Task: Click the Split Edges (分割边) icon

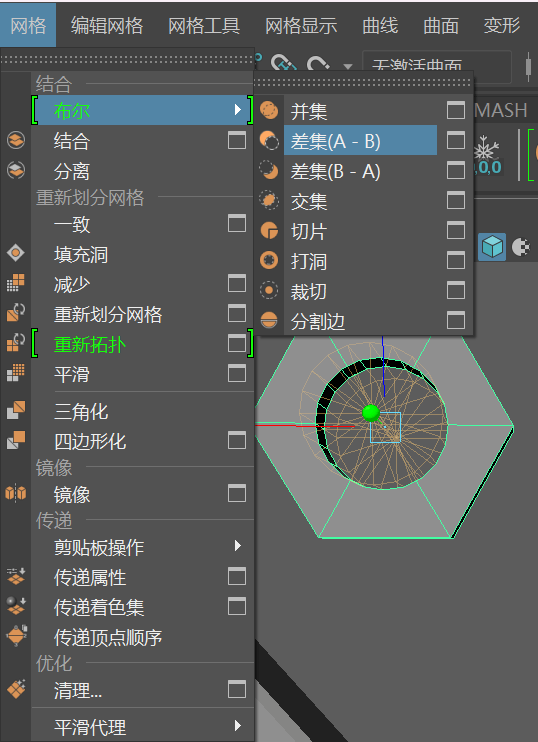Action: tap(269, 320)
